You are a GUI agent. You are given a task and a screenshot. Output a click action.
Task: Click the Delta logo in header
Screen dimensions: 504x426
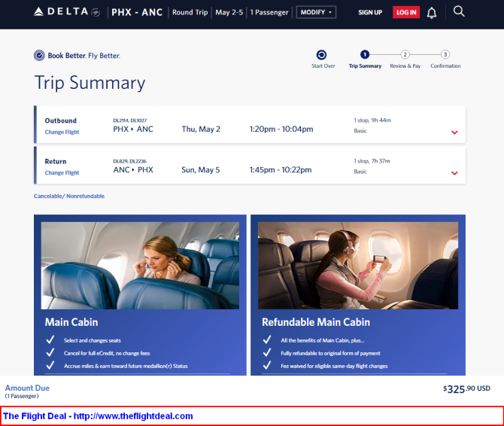tap(67, 12)
